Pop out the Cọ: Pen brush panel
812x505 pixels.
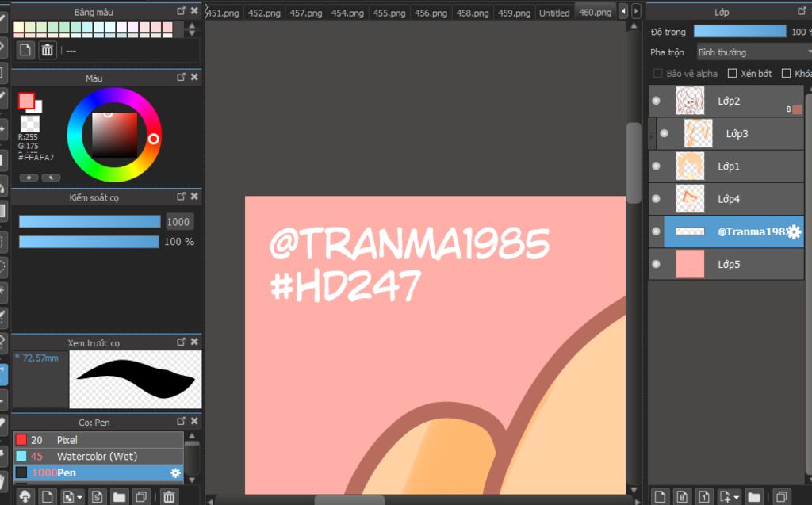[181, 421]
